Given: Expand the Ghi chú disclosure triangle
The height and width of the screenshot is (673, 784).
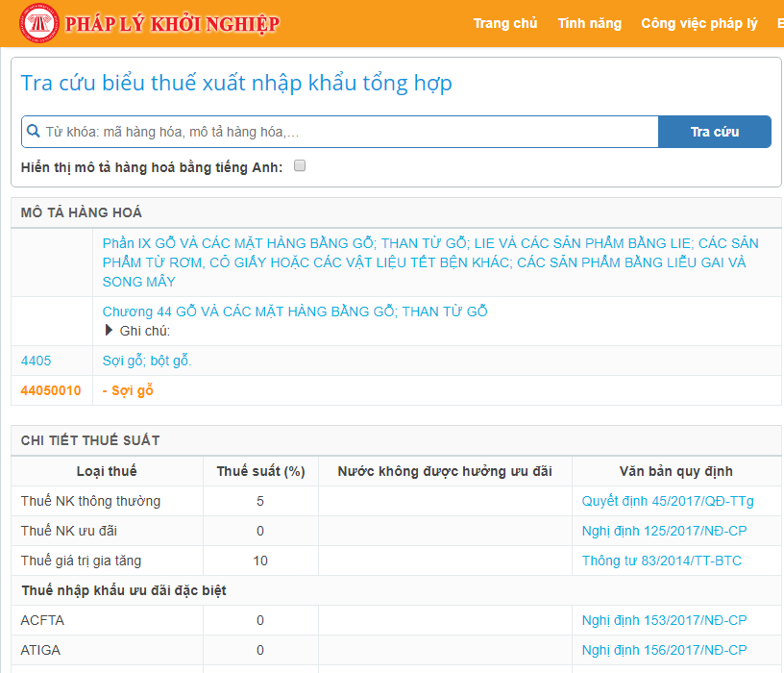Looking at the screenshot, I should pos(109,331).
